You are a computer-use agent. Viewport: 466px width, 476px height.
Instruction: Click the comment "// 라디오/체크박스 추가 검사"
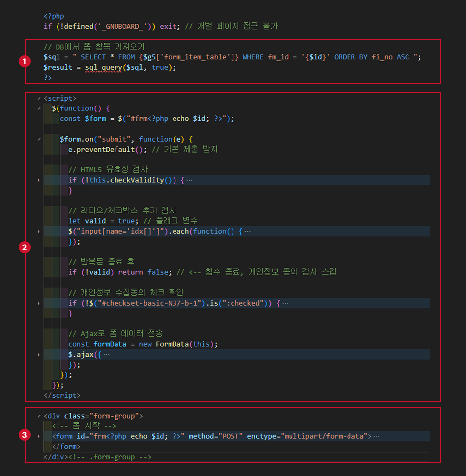122,211
